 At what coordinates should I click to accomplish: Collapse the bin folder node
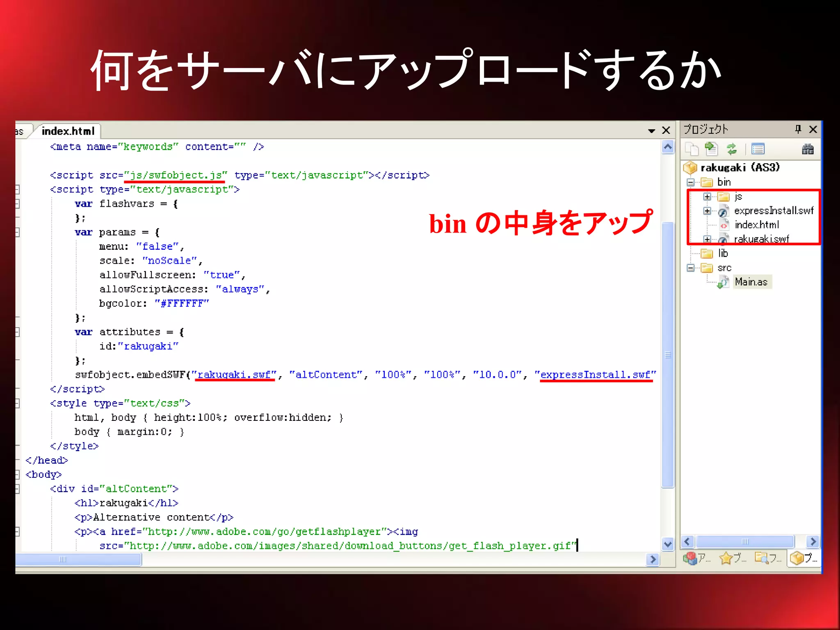tap(691, 182)
